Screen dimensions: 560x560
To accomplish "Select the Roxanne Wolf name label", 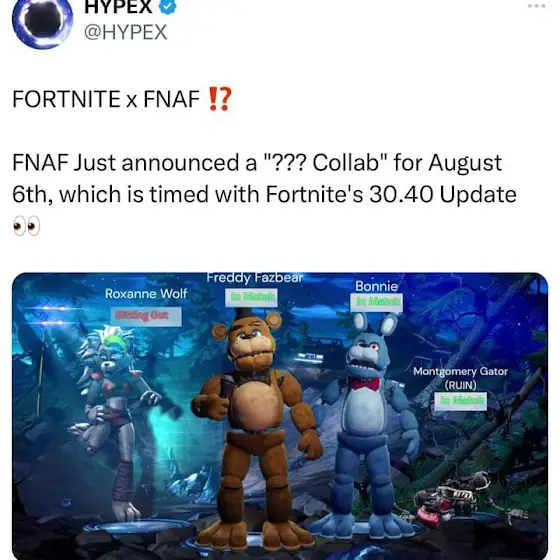I will click(x=146, y=294).
